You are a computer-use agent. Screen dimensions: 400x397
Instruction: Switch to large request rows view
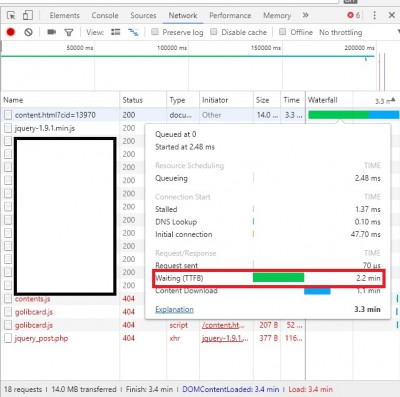pyautogui.click(x=115, y=32)
